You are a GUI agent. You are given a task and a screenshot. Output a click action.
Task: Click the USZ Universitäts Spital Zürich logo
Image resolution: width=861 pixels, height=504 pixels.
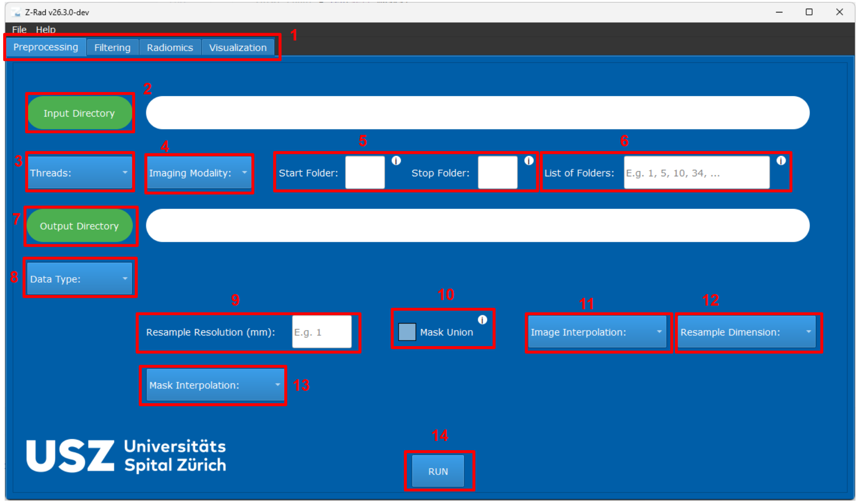126,456
